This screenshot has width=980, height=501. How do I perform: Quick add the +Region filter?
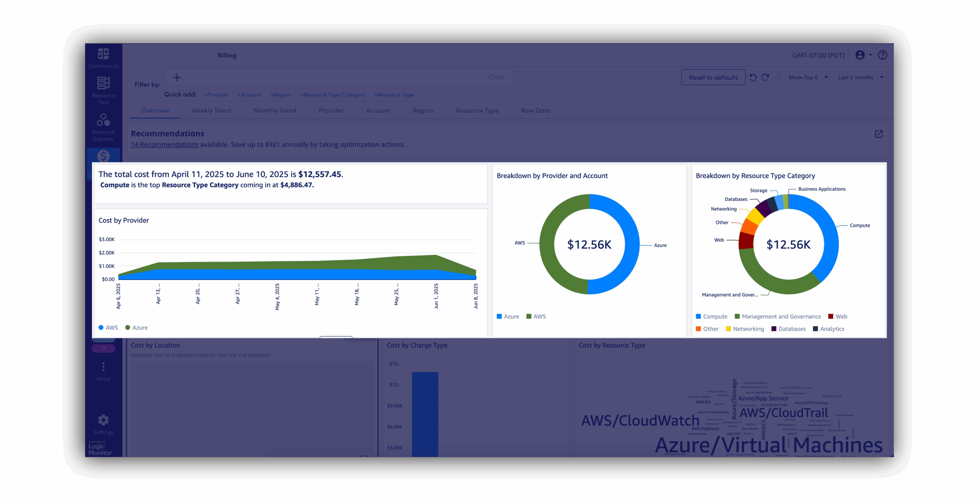click(x=281, y=95)
